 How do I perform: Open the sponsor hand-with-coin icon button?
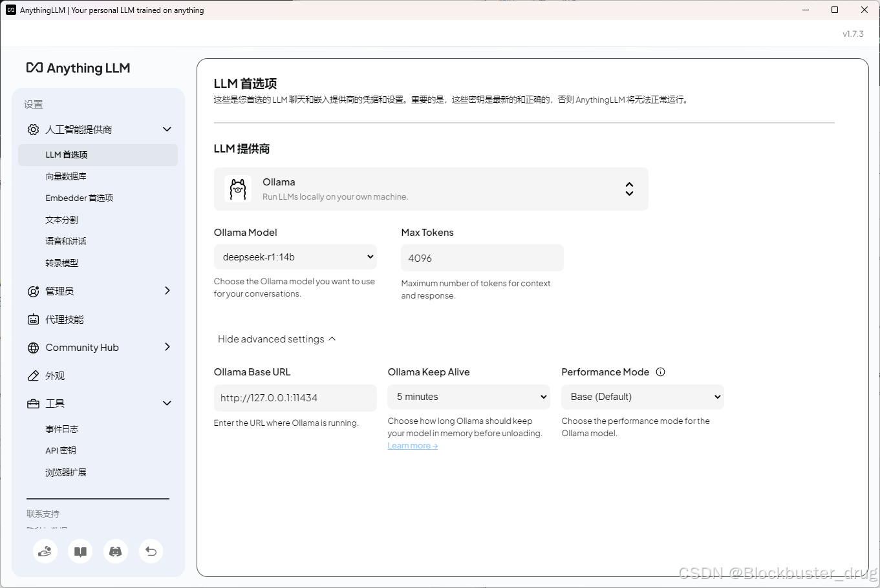click(x=45, y=551)
